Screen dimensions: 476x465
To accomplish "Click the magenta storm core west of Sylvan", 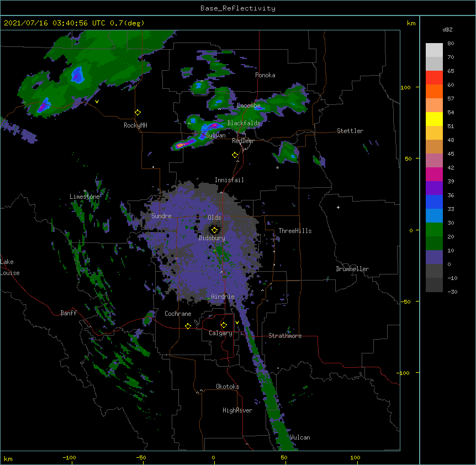I will pyautogui.click(x=181, y=145).
